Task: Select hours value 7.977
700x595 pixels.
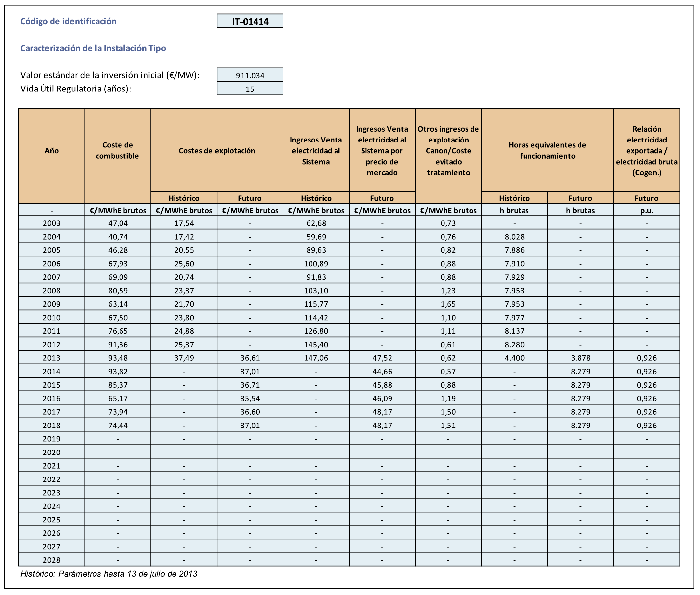Action: click(x=514, y=318)
